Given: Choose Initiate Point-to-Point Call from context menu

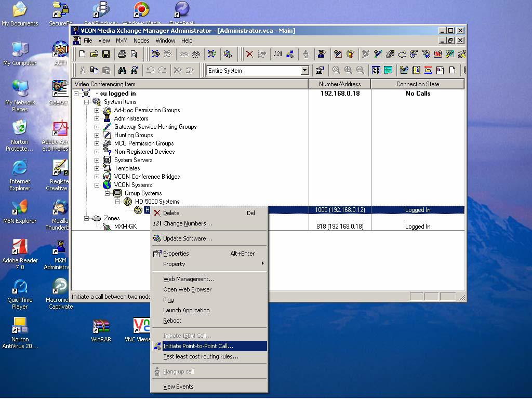Looking at the screenshot, I should coord(209,346).
